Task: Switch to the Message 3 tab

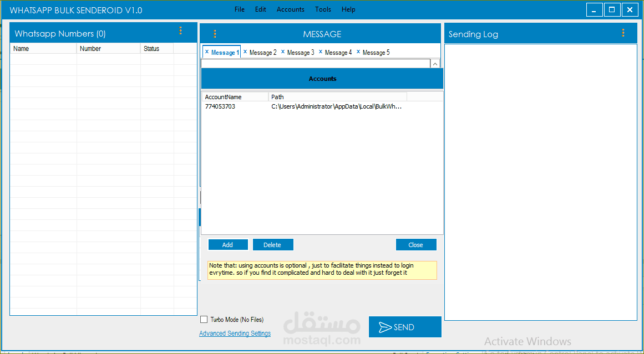Action: [x=301, y=53]
